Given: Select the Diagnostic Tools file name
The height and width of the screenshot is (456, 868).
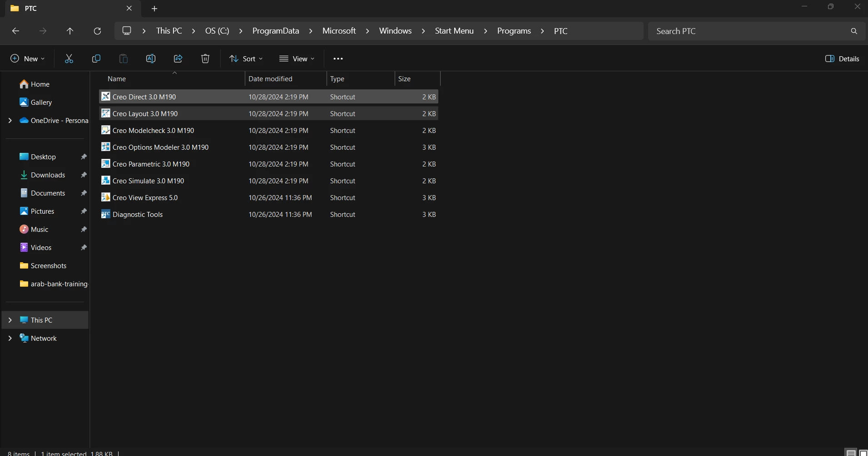Looking at the screenshot, I should (138, 214).
